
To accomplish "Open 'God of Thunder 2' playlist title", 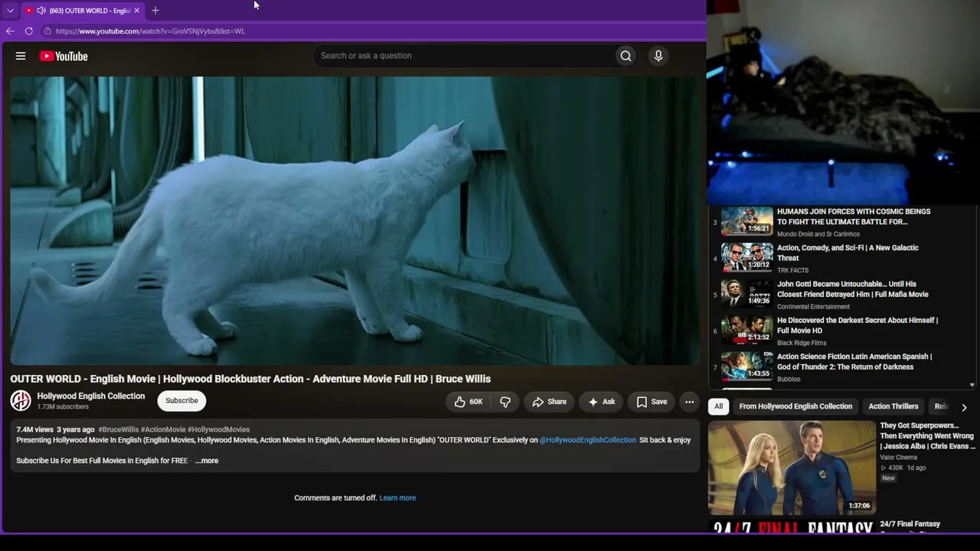I will click(854, 362).
